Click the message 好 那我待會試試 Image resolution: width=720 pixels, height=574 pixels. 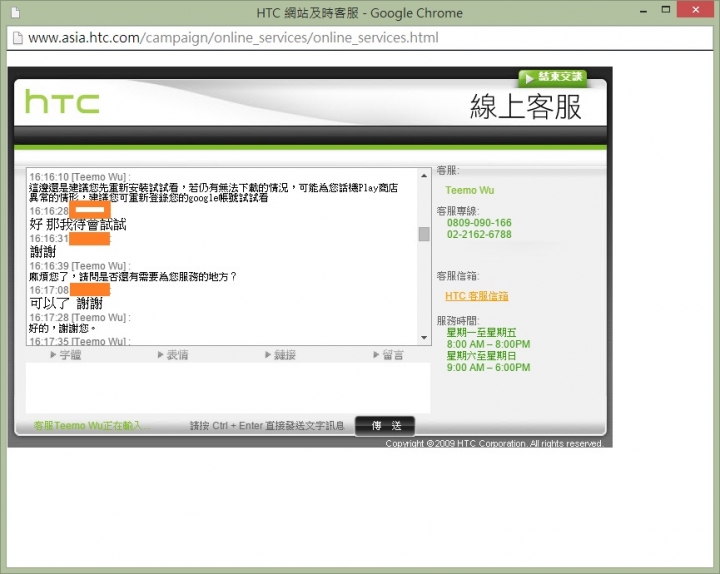pos(78,225)
